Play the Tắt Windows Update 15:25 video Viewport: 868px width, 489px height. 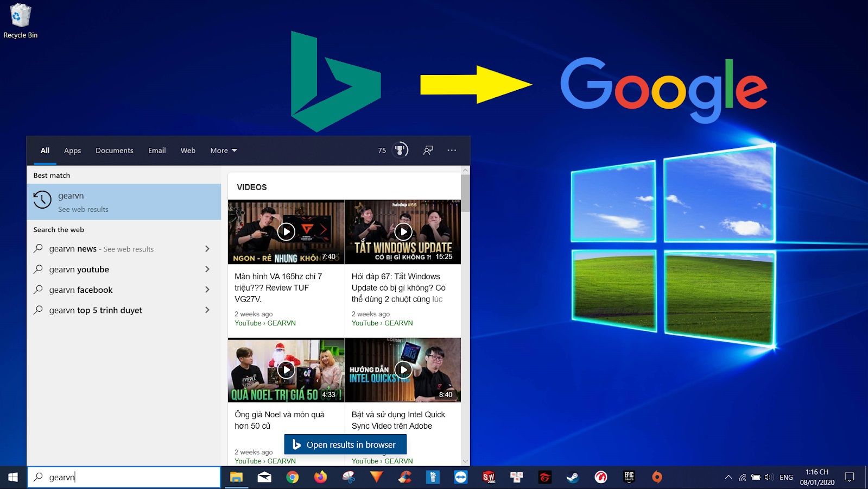403,232
